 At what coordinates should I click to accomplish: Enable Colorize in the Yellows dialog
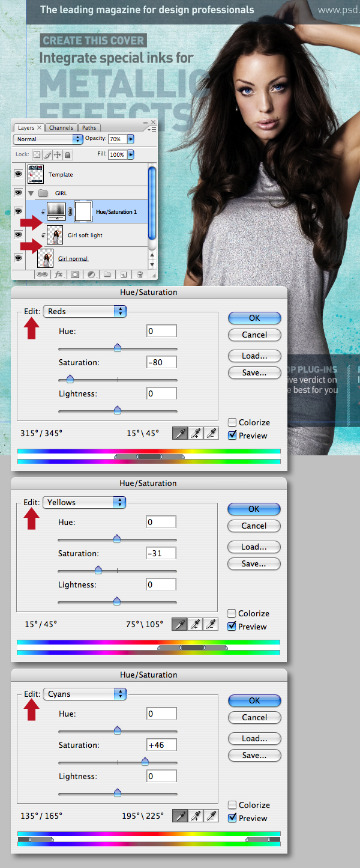pos(232,613)
